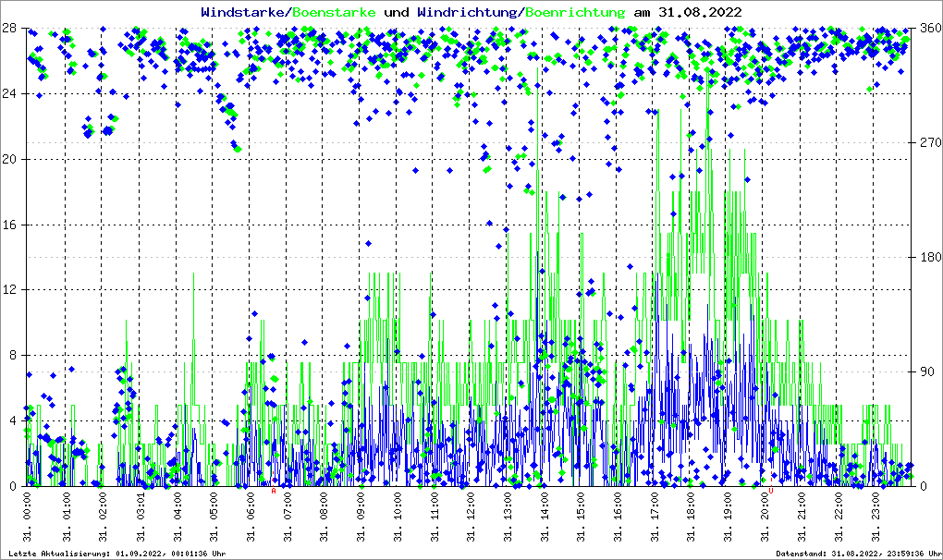Click the '31. 23:00' time axis label
The height and width of the screenshot is (560, 943).
875,518
